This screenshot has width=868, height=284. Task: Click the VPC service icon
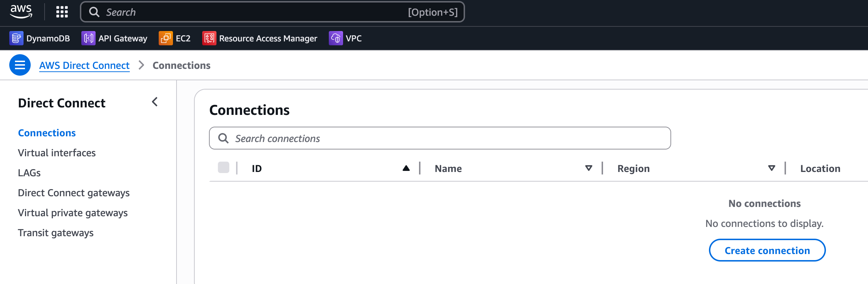(x=336, y=38)
